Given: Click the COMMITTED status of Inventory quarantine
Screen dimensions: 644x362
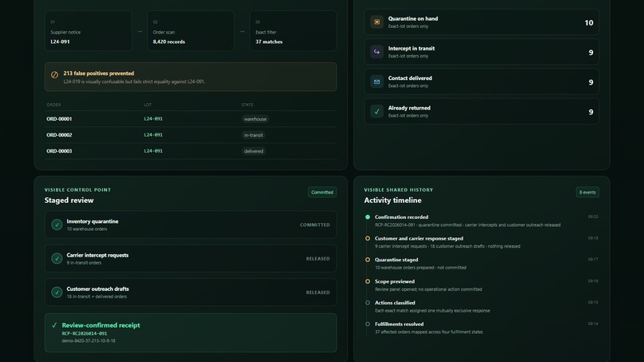Looking at the screenshot, I should (315, 225).
